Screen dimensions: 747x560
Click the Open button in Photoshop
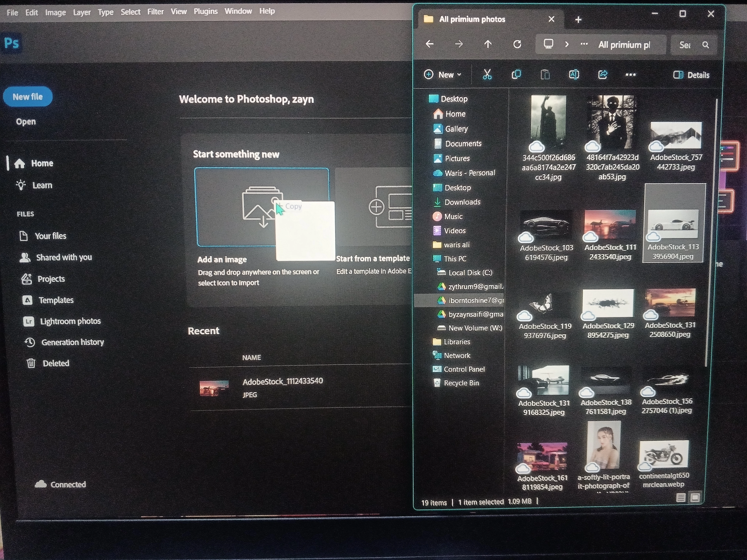(26, 121)
